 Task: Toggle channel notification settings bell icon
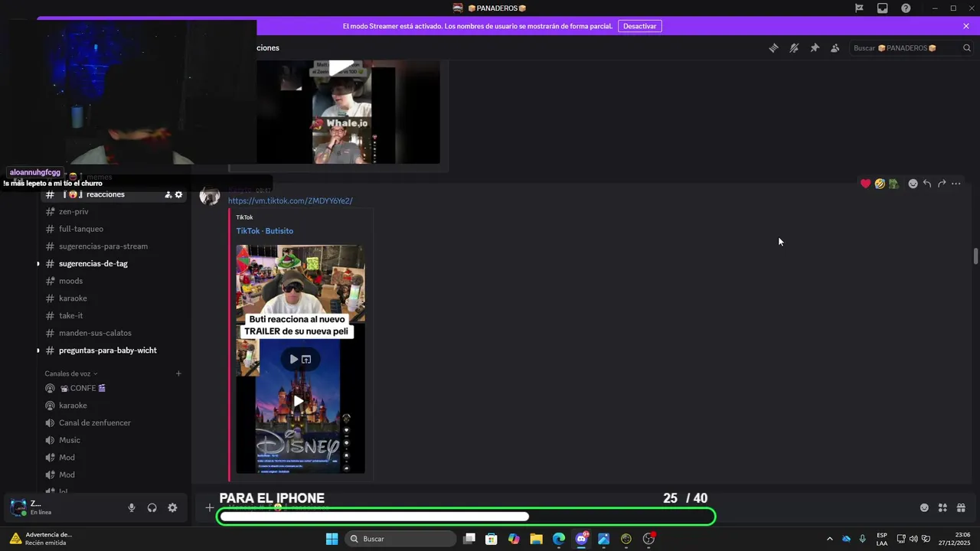[794, 47]
